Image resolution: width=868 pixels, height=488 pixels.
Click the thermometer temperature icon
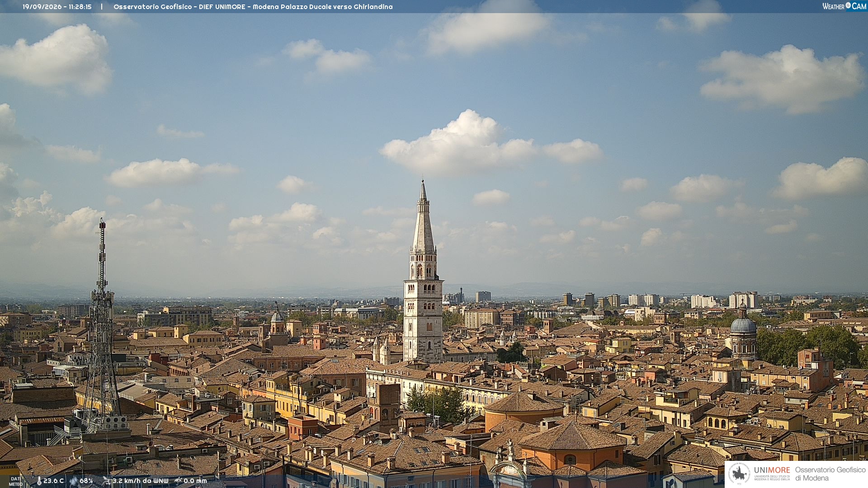pos(39,481)
